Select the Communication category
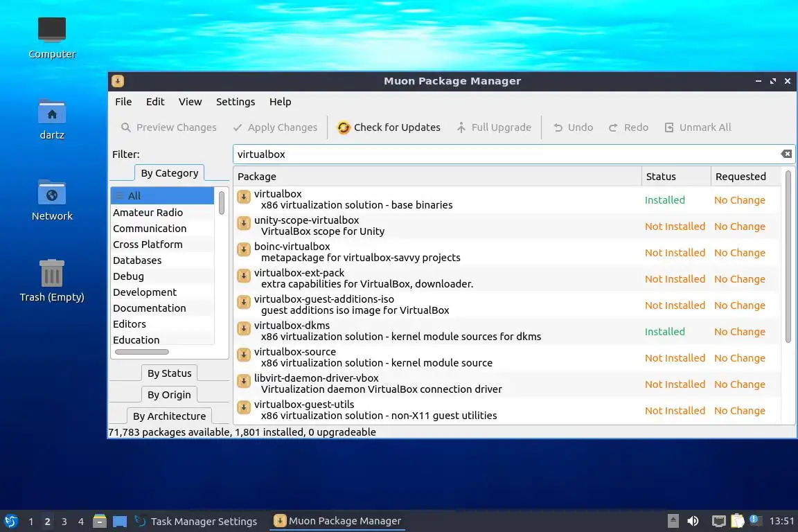The width and height of the screenshot is (798, 532). pos(162,228)
